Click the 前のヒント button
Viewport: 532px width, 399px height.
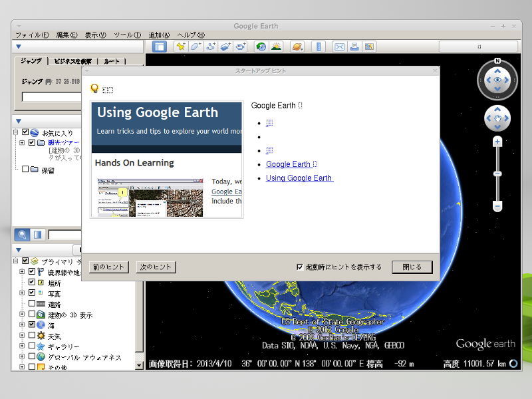tap(108, 267)
